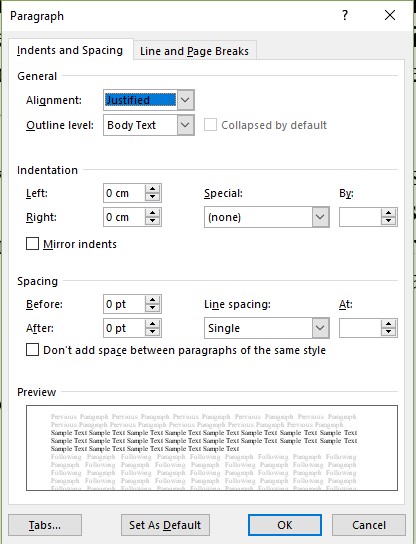This screenshot has width=416, height=544.
Task: Expand the Outline level dropdown
Action: [x=185, y=125]
